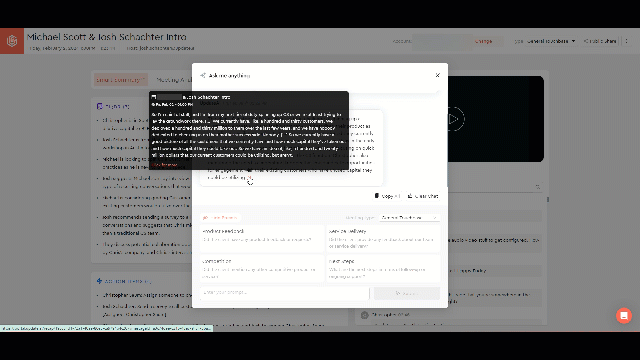
Task: Click the Action Items section icon
Action: (x=99, y=281)
